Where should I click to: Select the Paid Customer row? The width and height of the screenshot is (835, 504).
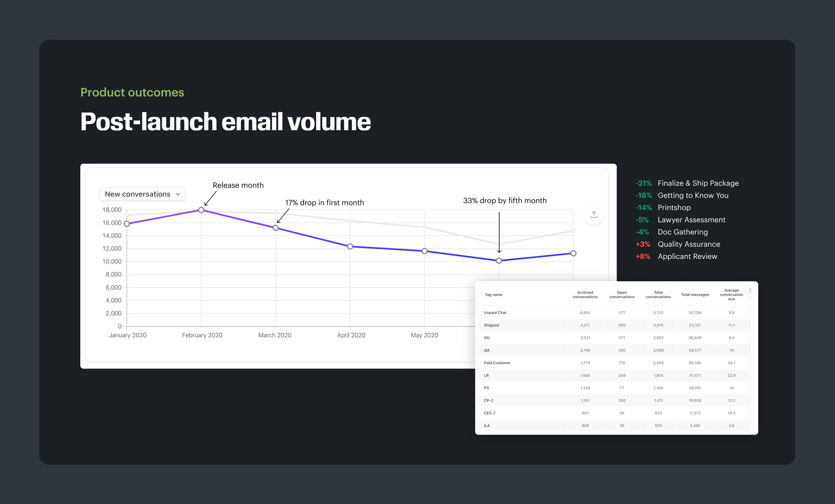pos(497,363)
